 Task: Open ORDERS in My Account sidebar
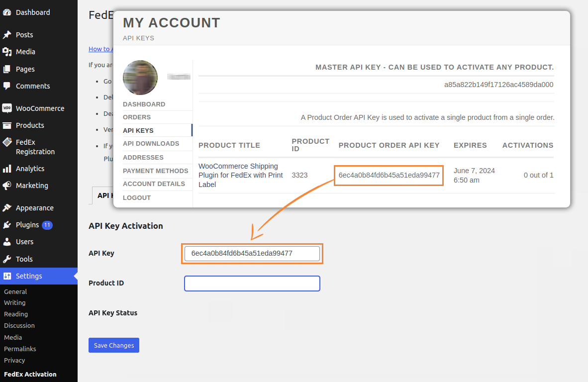pyautogui.click(x=137, y=117)
